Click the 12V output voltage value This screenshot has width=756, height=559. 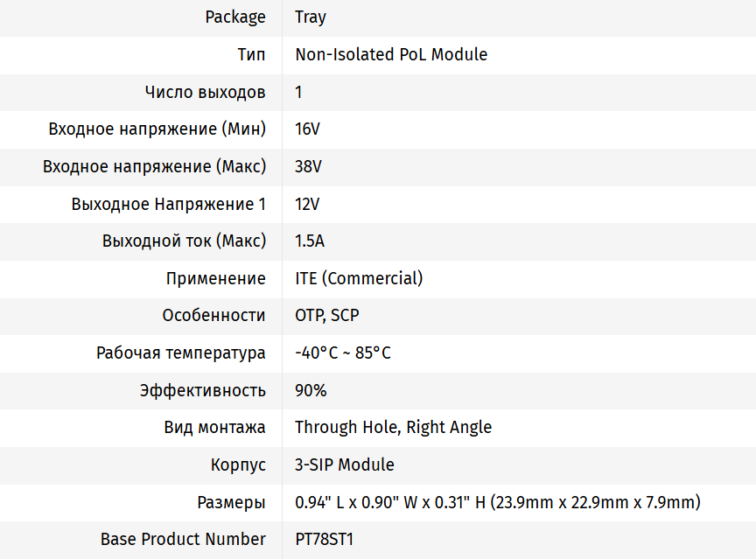(x=307, y=204)
